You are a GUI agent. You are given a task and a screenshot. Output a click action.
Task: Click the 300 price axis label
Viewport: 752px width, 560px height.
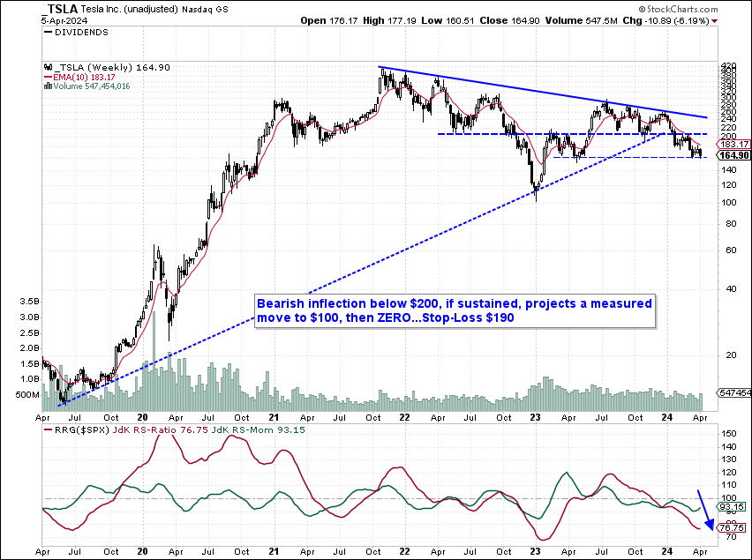tap(729, 98)
